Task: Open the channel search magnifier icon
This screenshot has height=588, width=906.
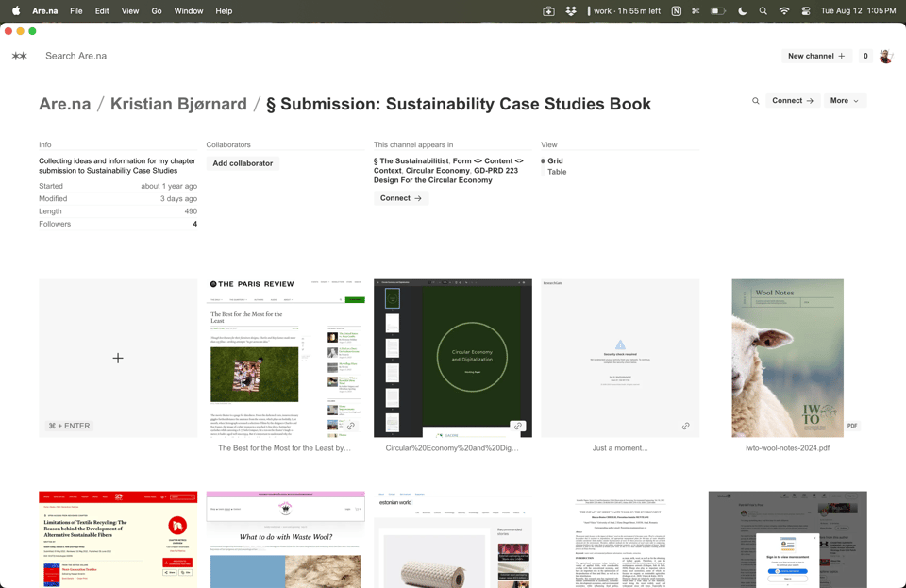Action: tap(755, 100)
